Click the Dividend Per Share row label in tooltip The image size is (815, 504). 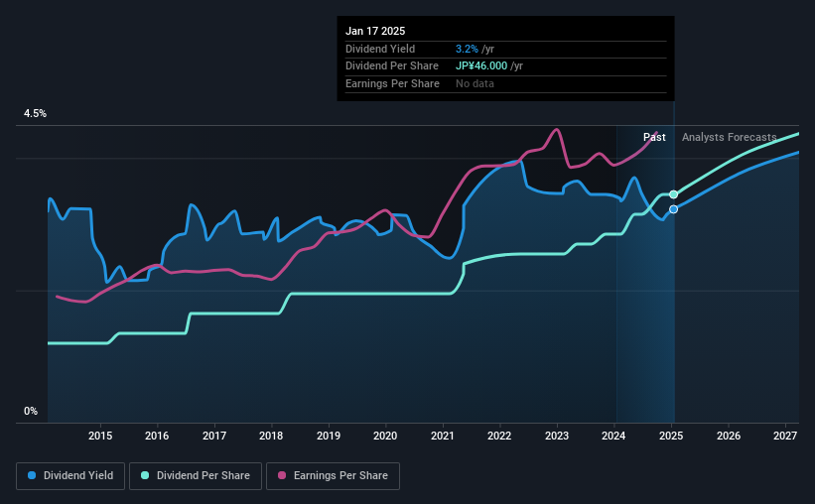pos(392,66)
